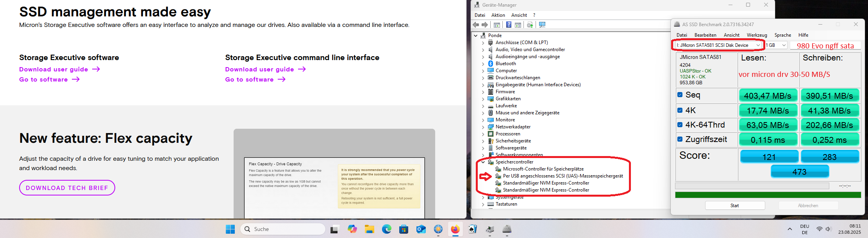868x238 pixels.
Task: Uncheck the Zugriffszeit benchmark checkbox
Action: click(x=680, y=139)
